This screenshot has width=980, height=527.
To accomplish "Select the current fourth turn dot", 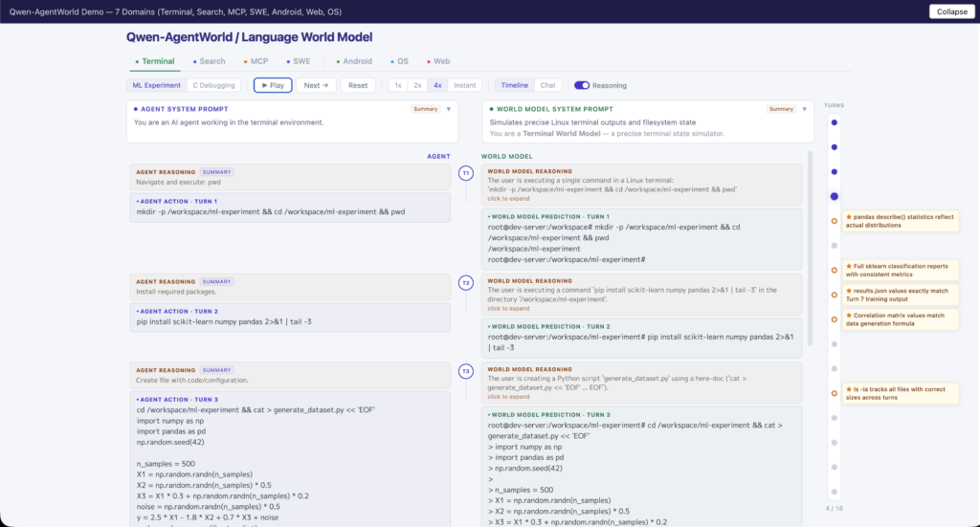I will point(834,196).
